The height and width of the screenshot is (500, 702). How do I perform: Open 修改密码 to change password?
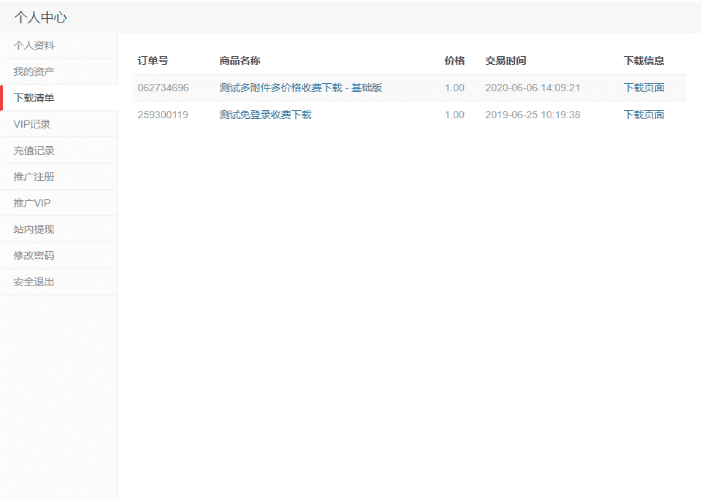click(x=34, y=255)
